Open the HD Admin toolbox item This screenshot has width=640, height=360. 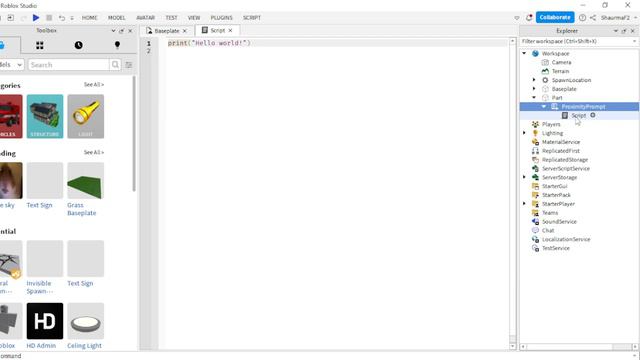45,326
